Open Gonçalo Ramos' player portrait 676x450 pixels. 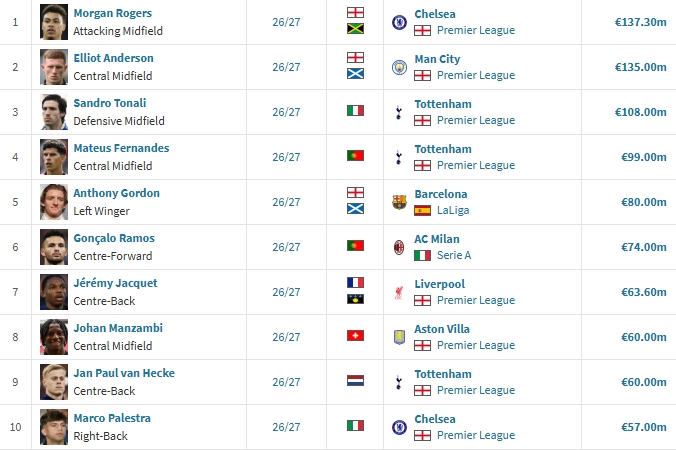[54, 247]
